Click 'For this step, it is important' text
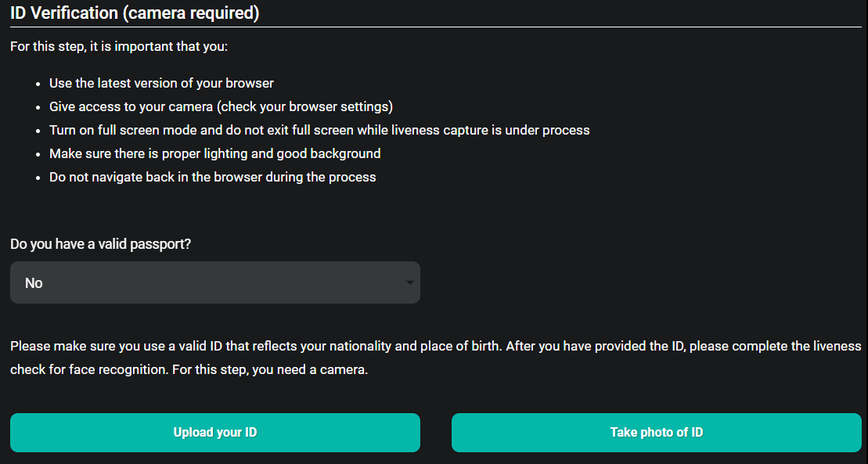Screen dimensions: 868x464 tap(119, 47)
